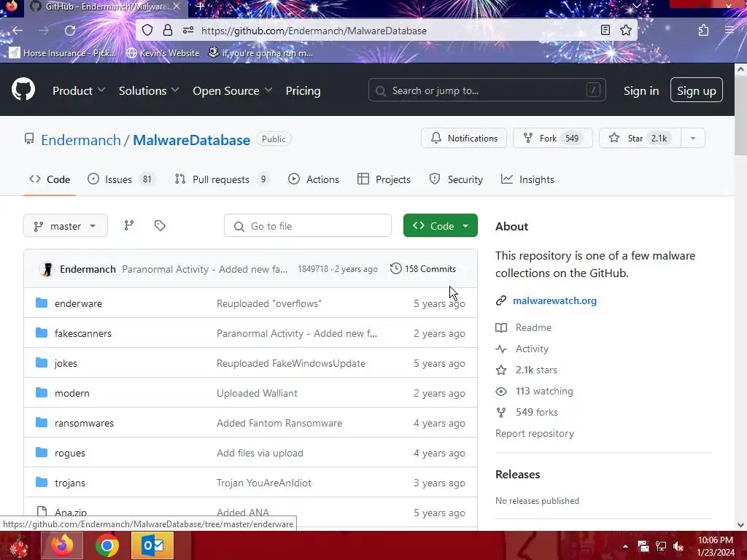747x560 pixels.
Task: Switch to the Projects tab
Action: pyautogui.click(x=384, y=179)
